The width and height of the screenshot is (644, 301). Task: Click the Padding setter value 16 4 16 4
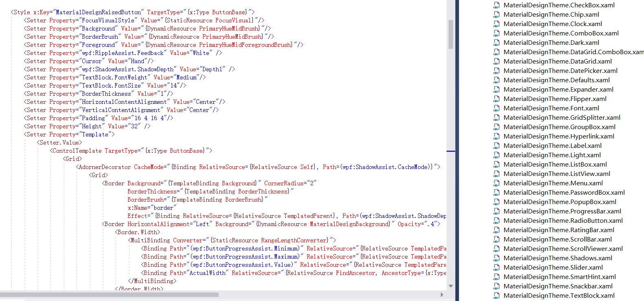(x=149, y=118)
